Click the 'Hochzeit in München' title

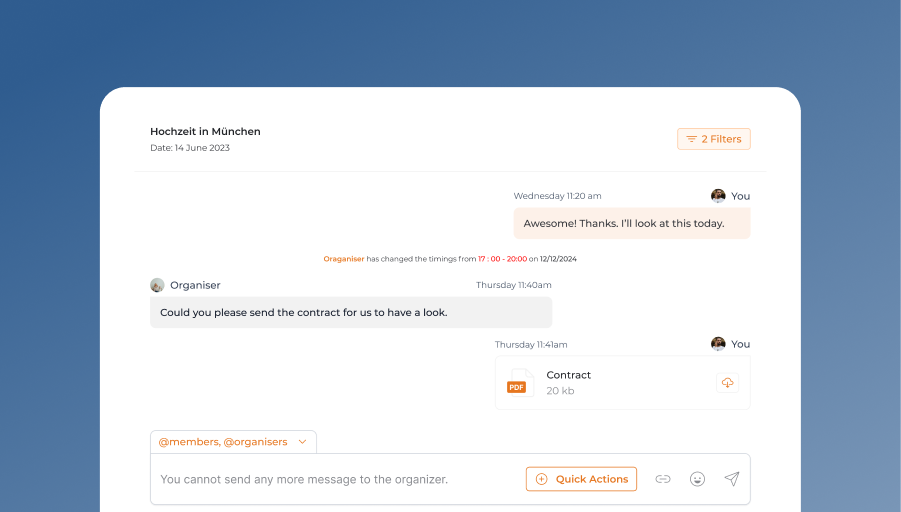(x=205, y=132)
